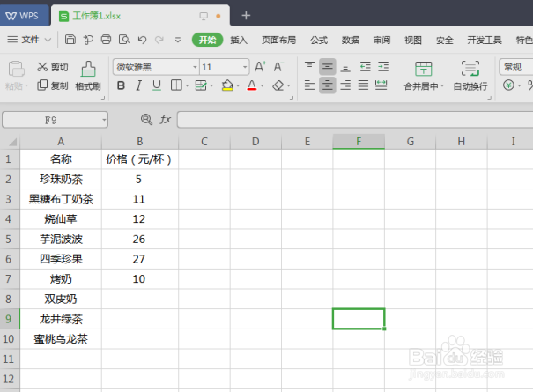Open Merge Center dropdown arrow

tap(442, 86)
